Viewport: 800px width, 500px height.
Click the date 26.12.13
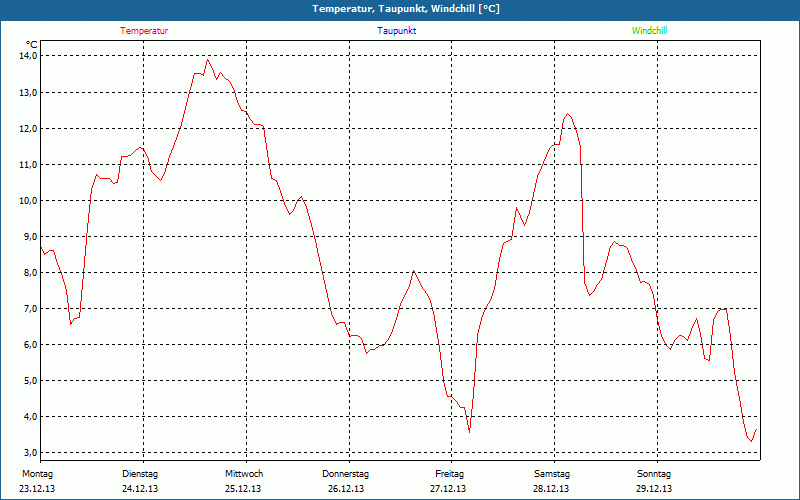346,489
